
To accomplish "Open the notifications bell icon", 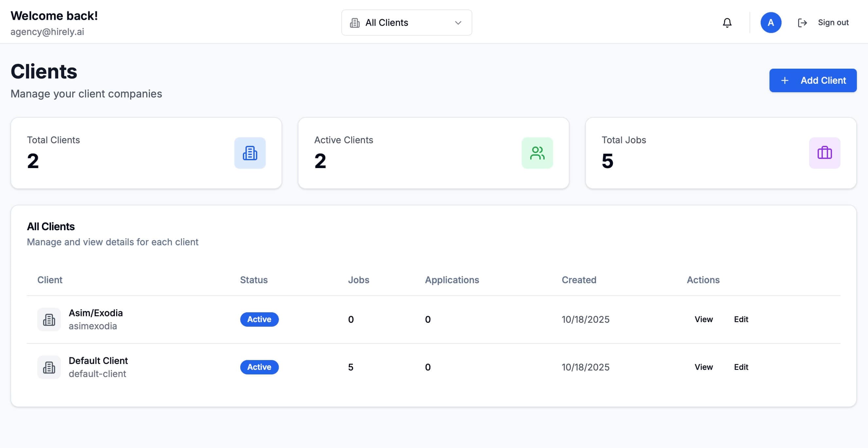I will click(727, 23).
